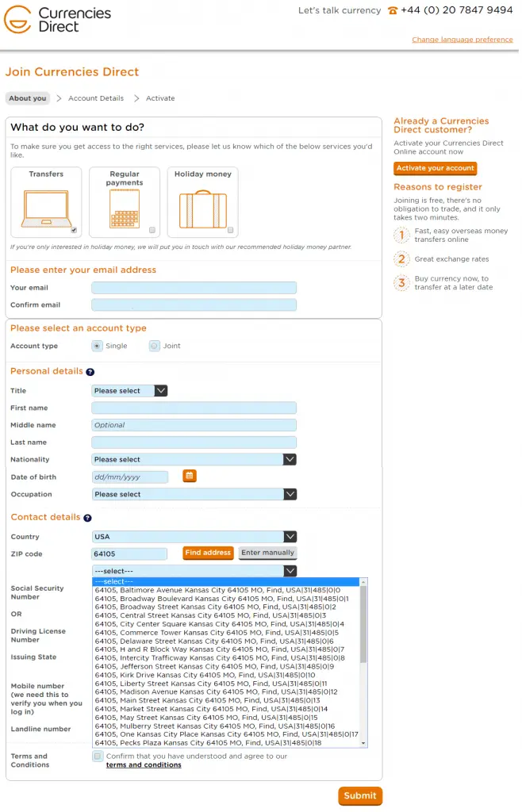Tick the Holiday money checkbox
Image resolution: width=522 pixels, height=812 pixels.
coord(230,230)
